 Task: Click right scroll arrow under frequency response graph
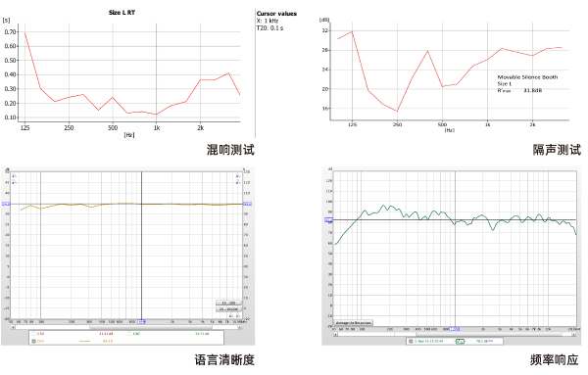click(x=573, y=334)
